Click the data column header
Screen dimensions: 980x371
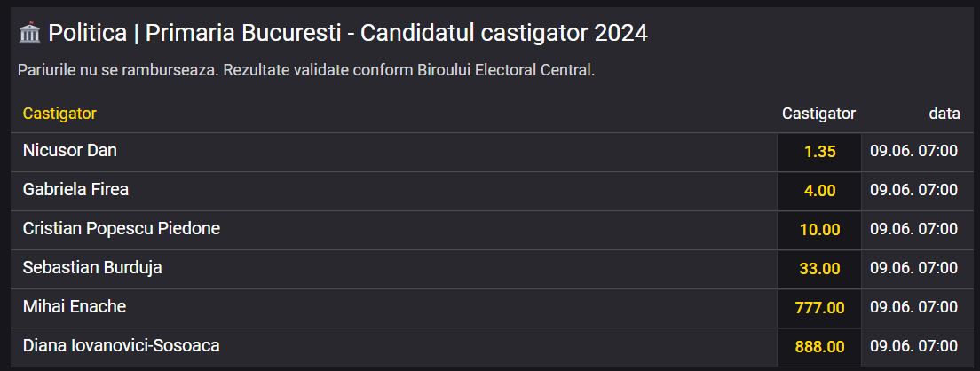click(944, 114)
